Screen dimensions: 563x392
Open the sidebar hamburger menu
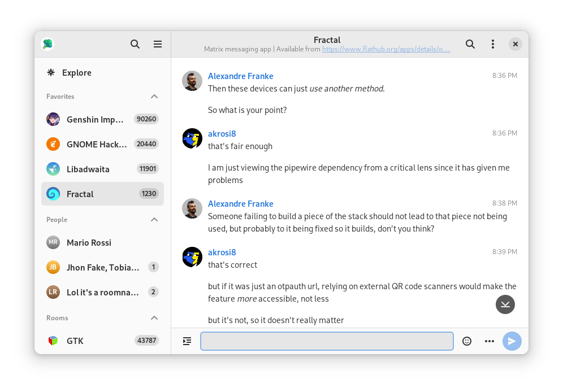pos(158,44)
